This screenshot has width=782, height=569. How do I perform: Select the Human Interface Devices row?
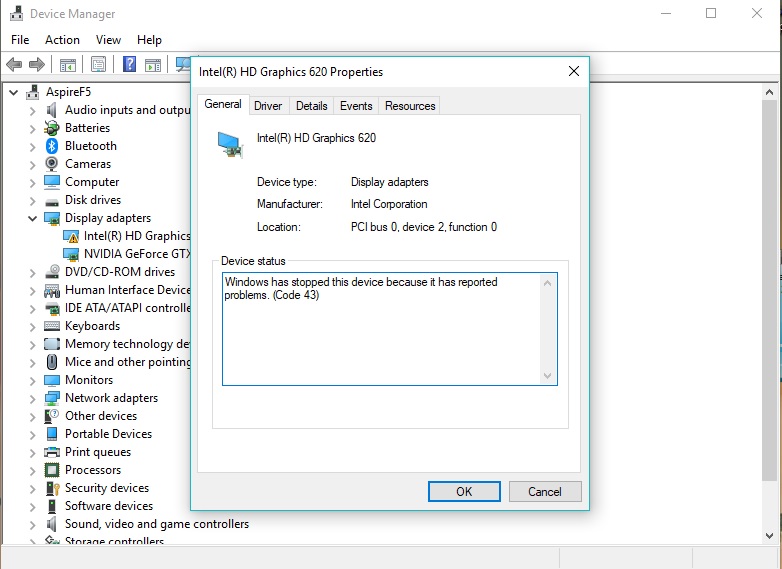pyautogui.click(x=117, y=290)
